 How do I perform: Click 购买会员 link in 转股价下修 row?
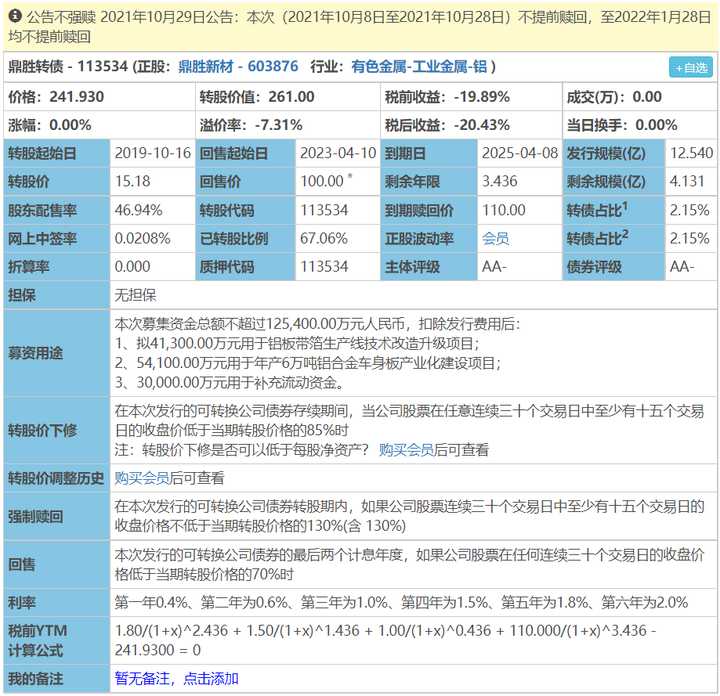coord(406,450)
